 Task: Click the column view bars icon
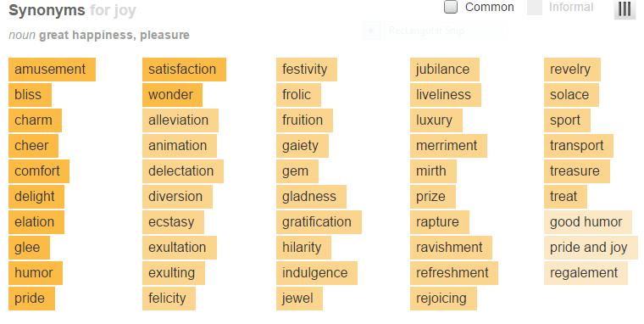click(625, 9)
